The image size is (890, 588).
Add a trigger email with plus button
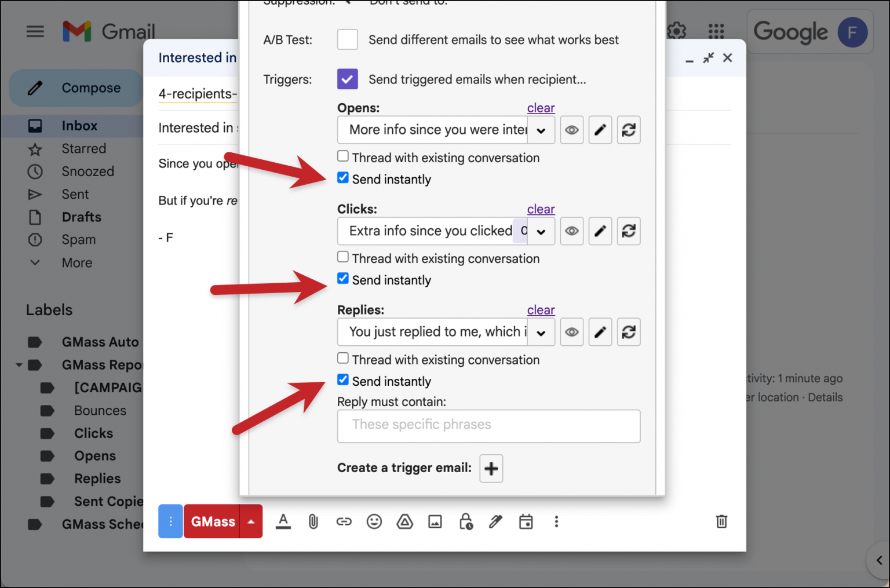[x=491, y=468]
